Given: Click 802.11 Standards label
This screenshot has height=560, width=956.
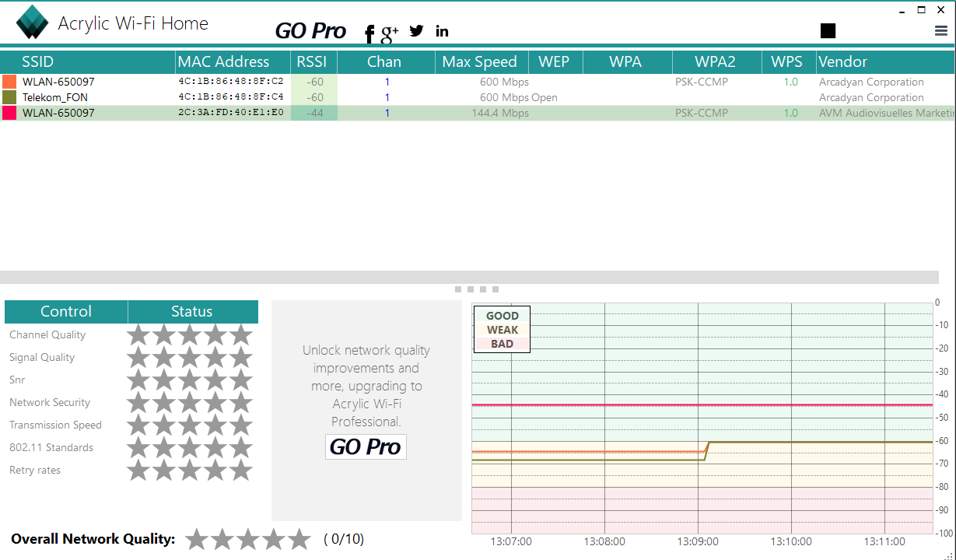Looking at the screenshot, I should 51,448.
